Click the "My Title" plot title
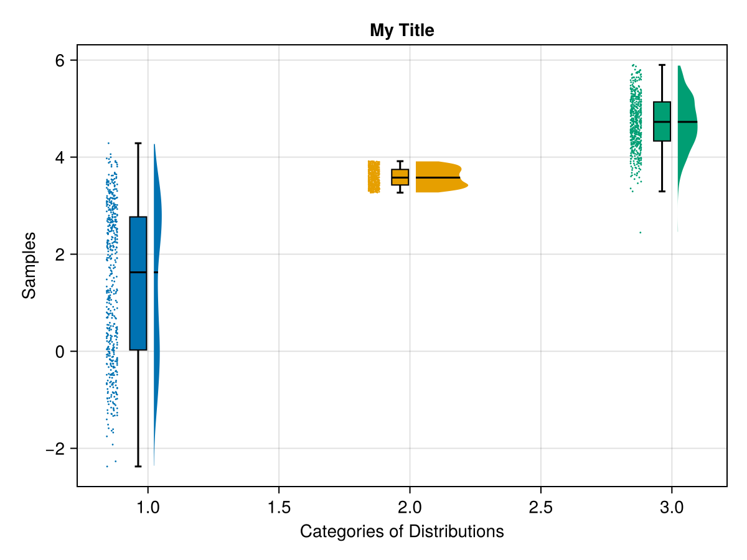This screenshot has width=747, height=560. pyautogui.click(x=402, y=30)
